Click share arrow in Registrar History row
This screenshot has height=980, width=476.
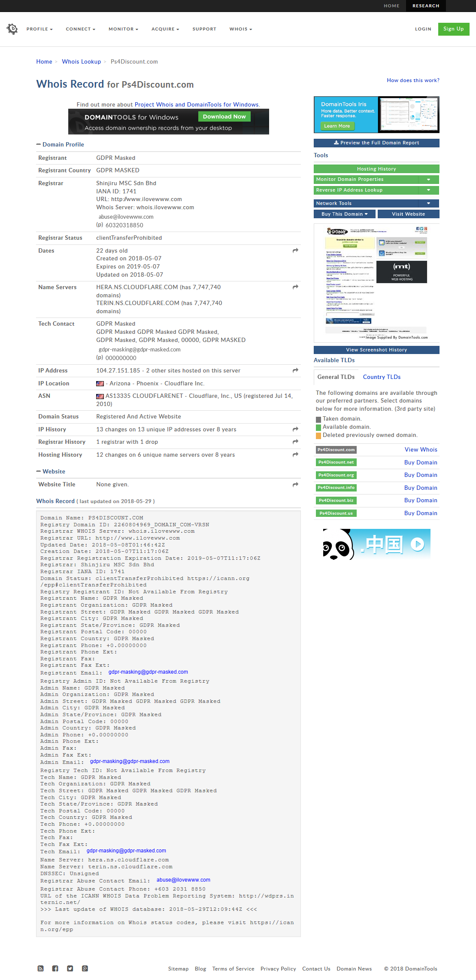(x=295, y=442)
